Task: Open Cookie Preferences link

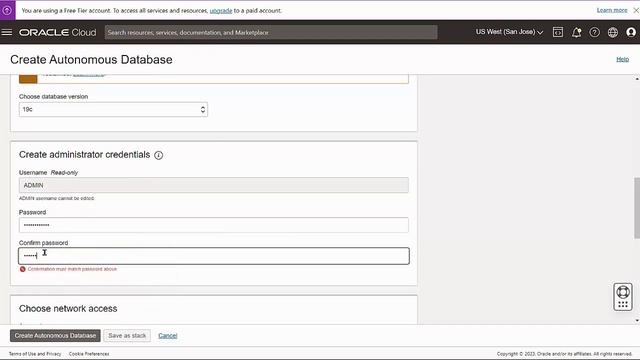Action: (x=89, y=354)
